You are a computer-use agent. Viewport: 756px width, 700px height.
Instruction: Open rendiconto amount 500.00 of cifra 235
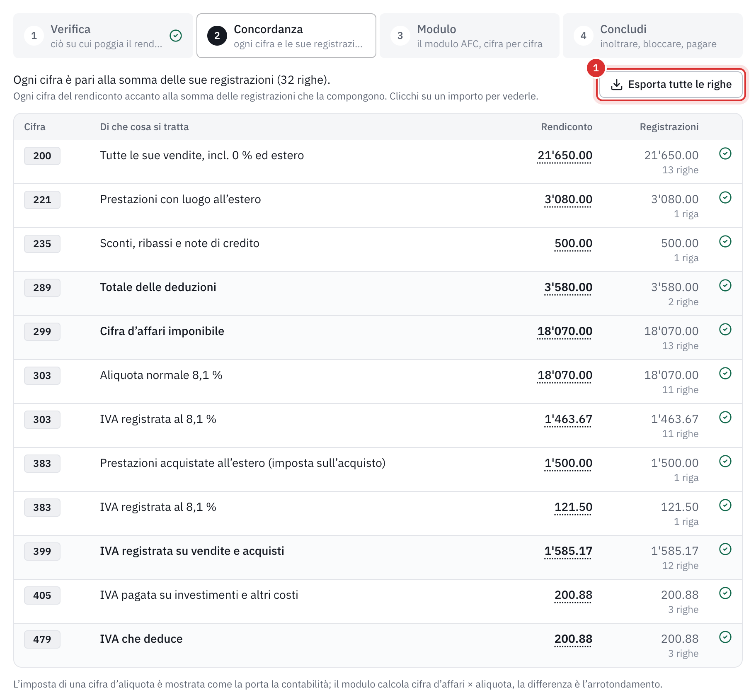pyautogui.click(x=573, y=243)
